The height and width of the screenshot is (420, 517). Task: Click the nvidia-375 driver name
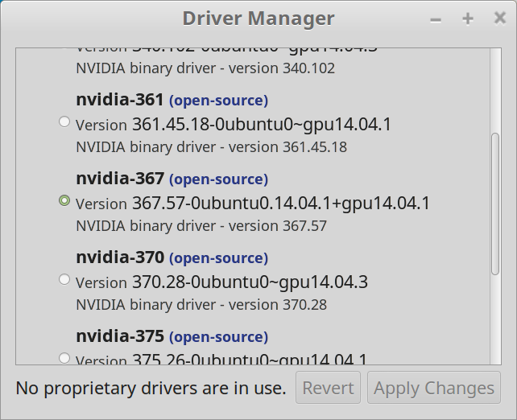(x=120, y=336)
